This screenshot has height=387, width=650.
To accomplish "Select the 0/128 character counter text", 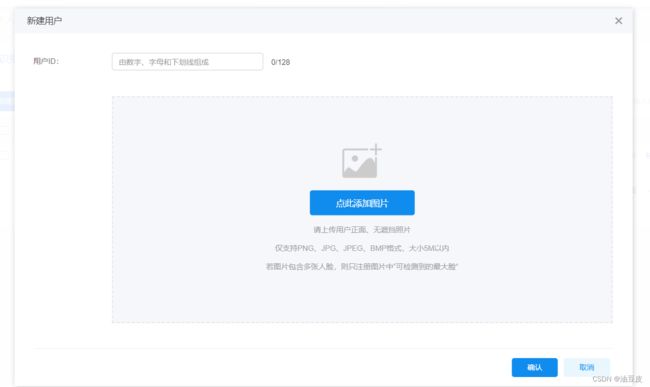I will [280, 62].
